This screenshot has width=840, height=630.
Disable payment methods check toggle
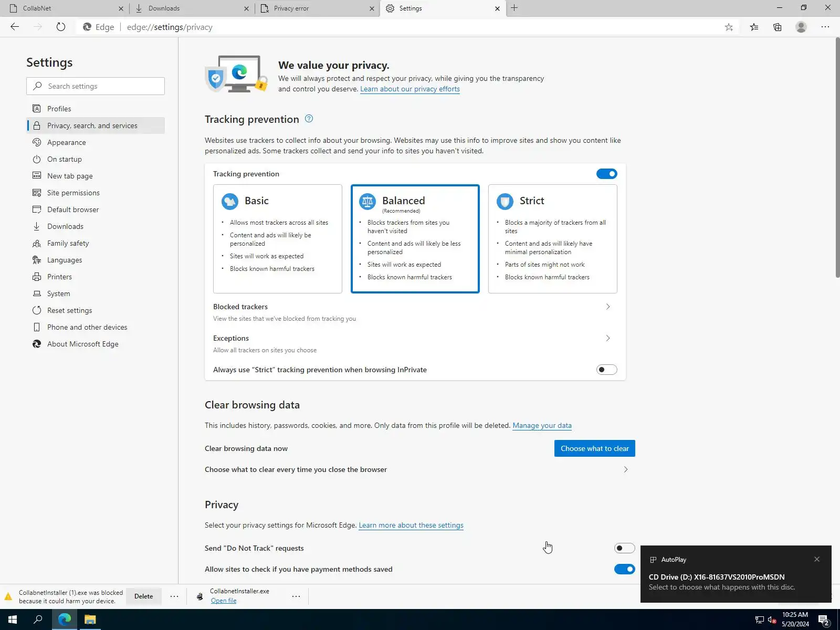(624, 569)
